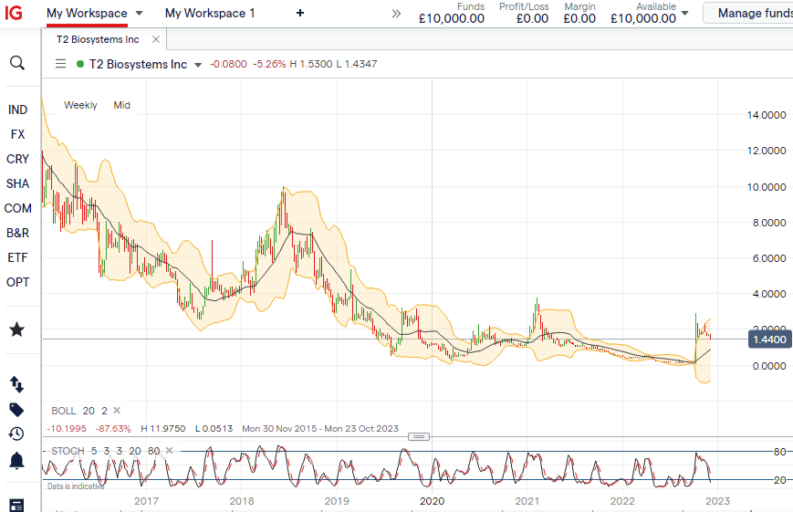
Task: Click the Profit/Loss £0.00 value
Action: (x=532, y=19)
